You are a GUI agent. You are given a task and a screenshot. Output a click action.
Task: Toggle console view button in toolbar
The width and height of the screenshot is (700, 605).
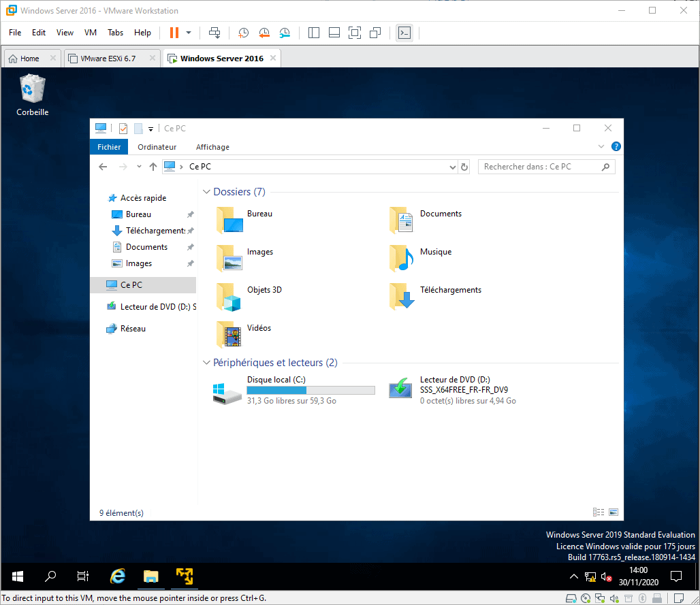click(404, 33)
